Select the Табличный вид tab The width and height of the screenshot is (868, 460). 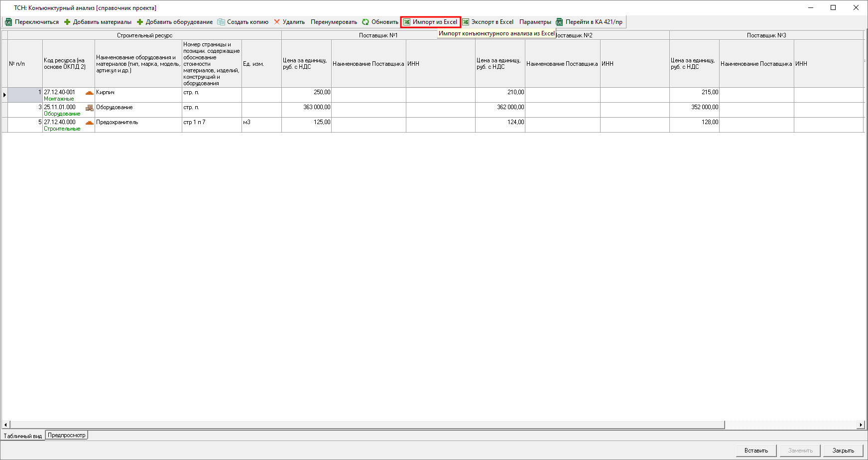[x=23, y=436]
